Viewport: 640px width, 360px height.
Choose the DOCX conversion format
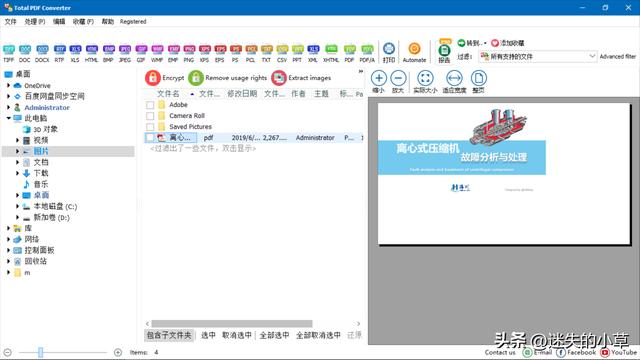point(42,53)
